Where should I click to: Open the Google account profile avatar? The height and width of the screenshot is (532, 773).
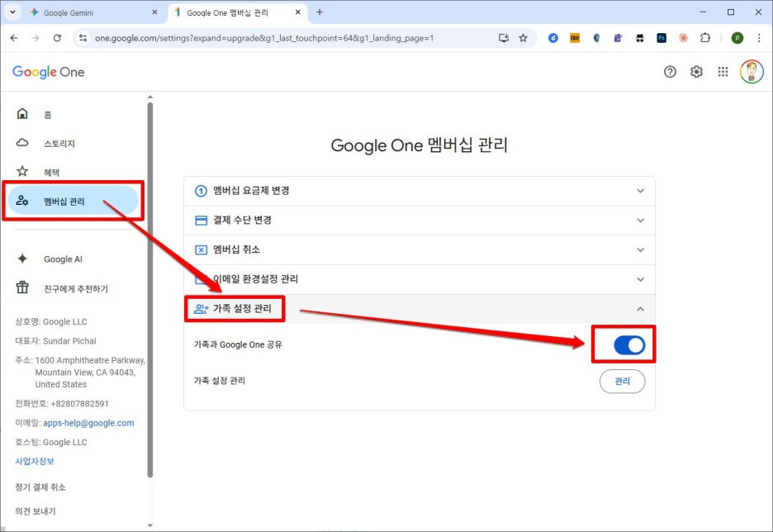(752, 72)
